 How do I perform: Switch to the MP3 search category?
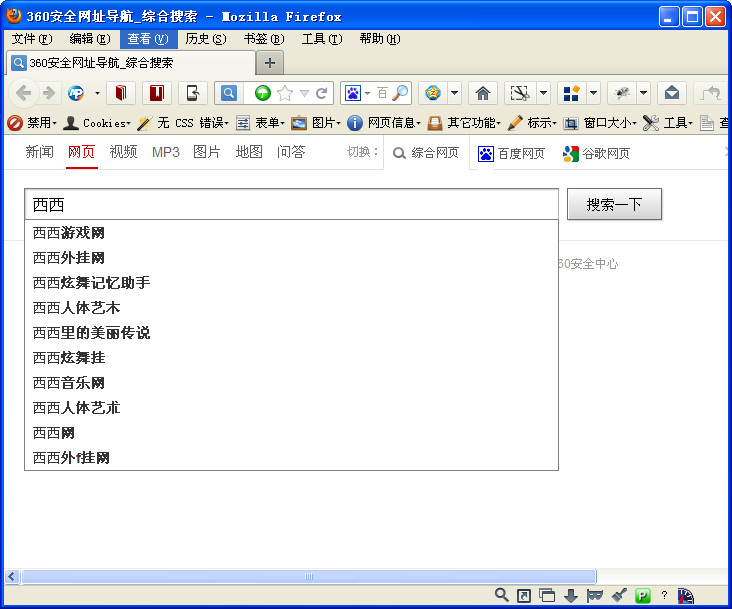click(x=166, y=152)
